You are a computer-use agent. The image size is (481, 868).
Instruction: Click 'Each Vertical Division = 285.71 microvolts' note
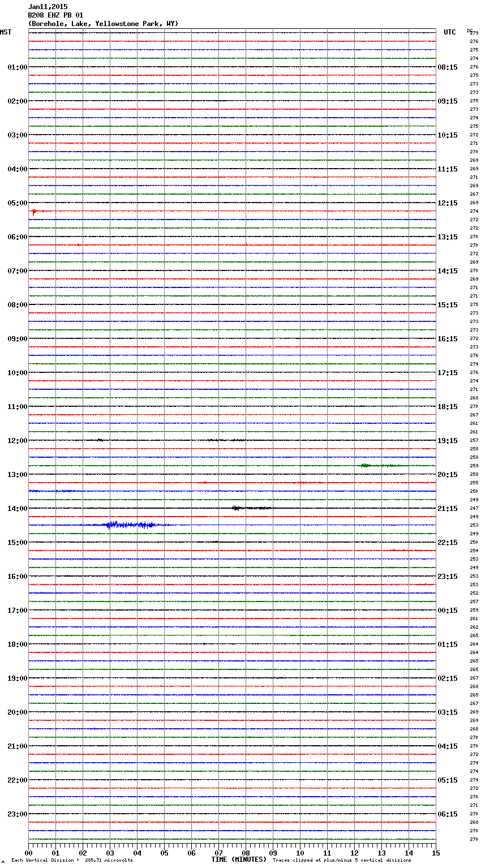tap(72, 860)
